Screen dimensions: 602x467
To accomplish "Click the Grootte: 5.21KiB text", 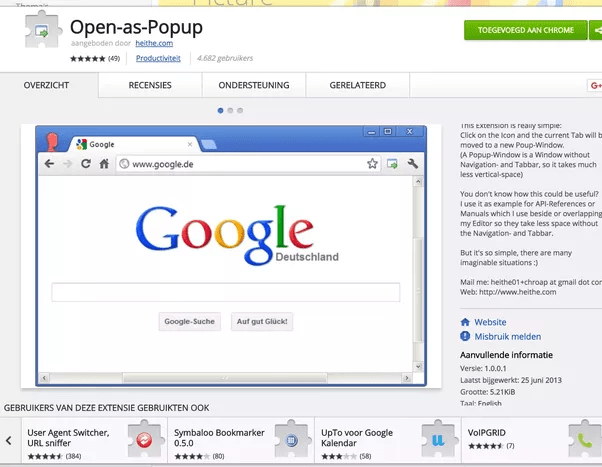I will click(x=488, y=392).
